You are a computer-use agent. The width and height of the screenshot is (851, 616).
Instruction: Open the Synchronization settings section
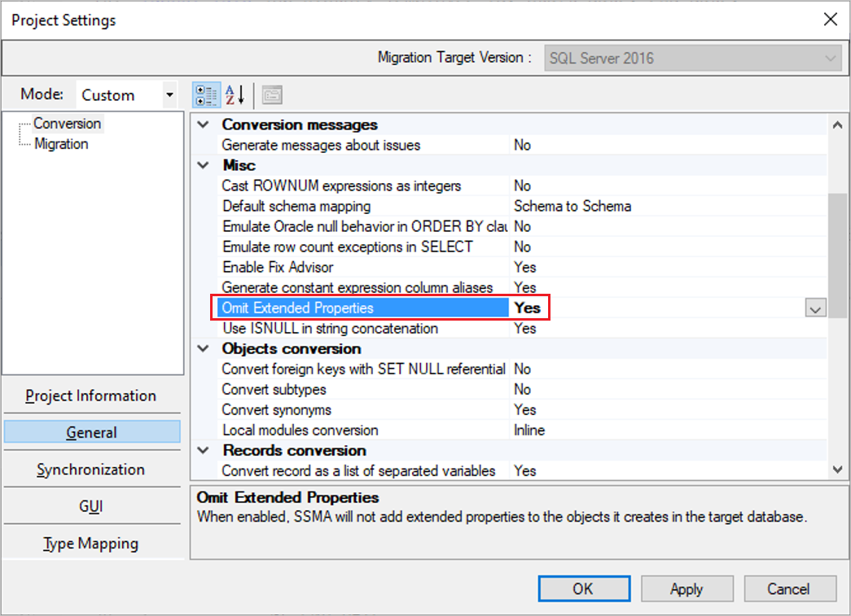pos(91,470)
